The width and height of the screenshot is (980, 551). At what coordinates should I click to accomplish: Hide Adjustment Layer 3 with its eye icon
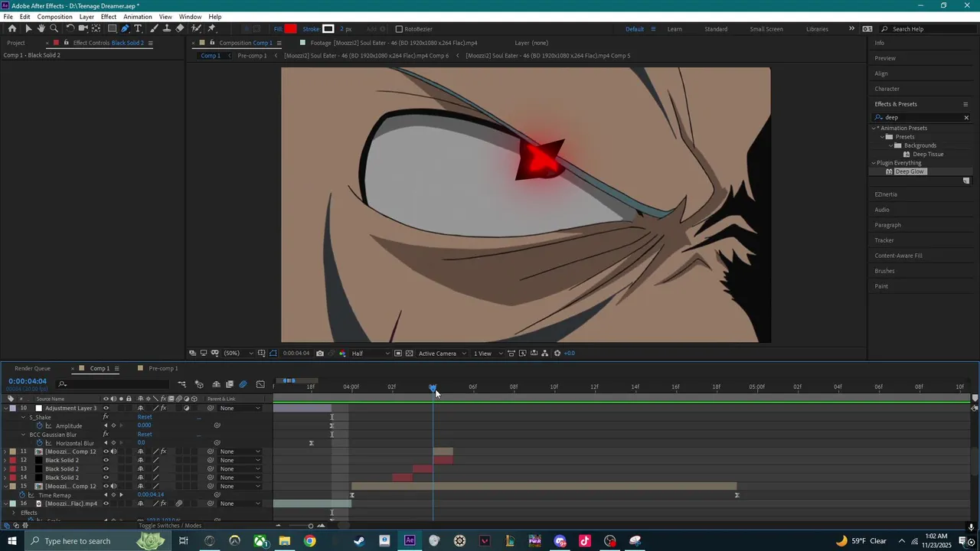point(106,408)
